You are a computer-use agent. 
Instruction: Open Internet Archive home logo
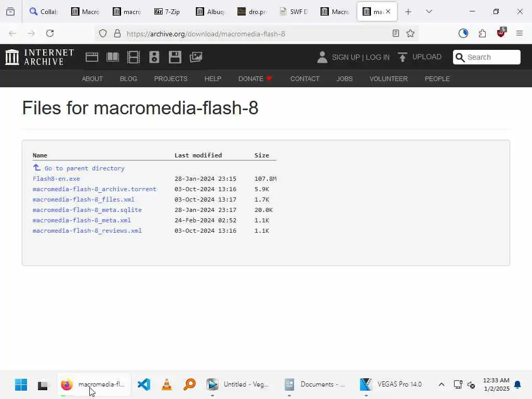point(39,57)
